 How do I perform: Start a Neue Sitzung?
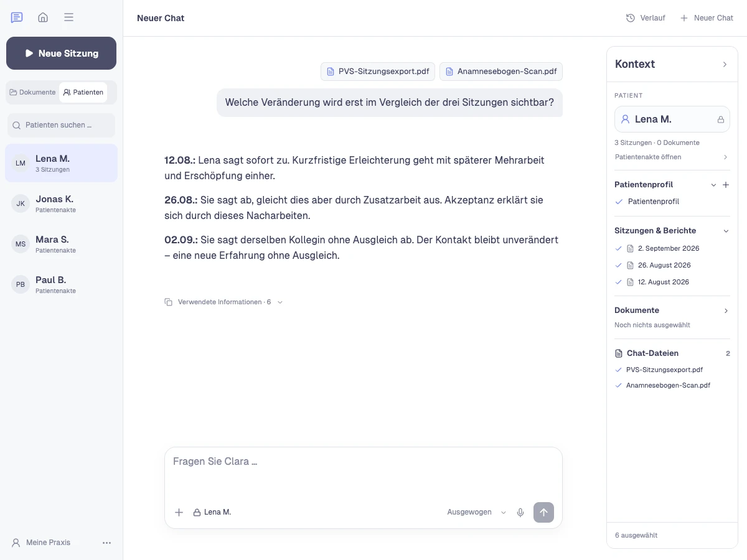[x=61, y=54]
